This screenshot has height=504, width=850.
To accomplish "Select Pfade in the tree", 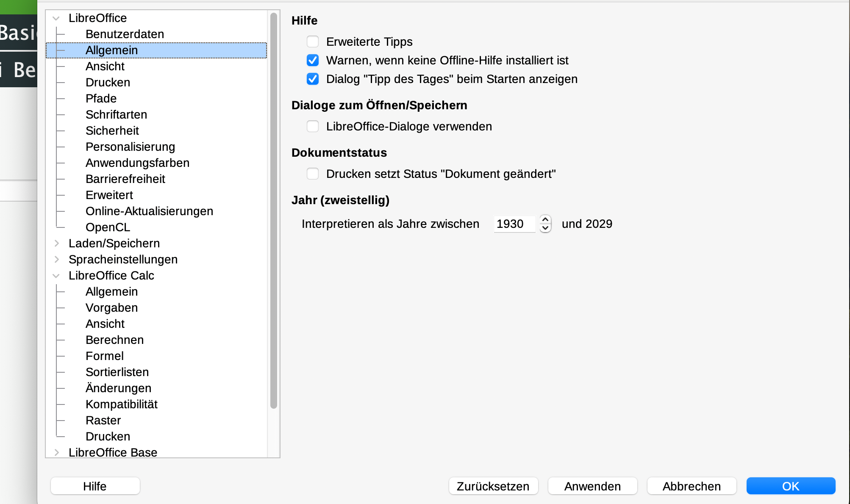I will (x=101, y=98).
